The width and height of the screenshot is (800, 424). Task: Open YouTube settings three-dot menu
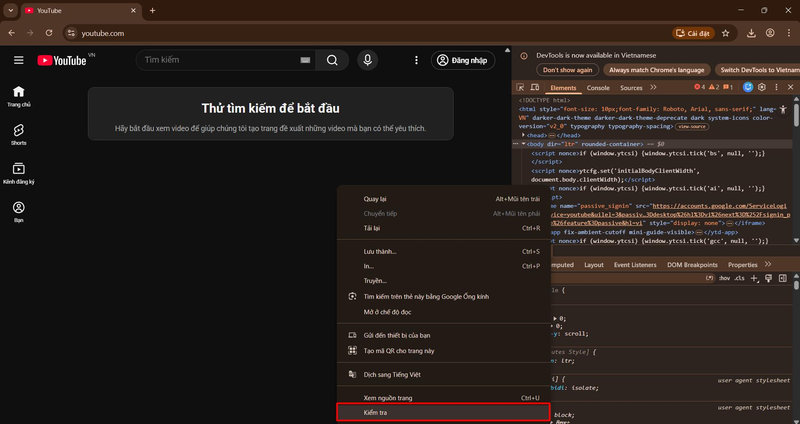pos(416,60)
